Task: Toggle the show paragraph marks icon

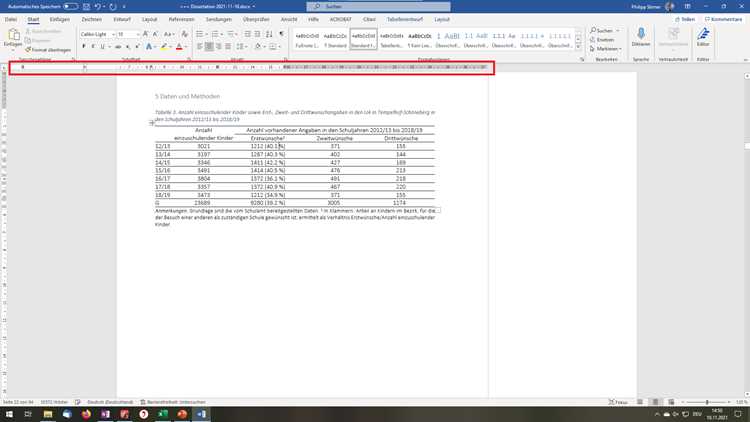Action: (281, 34)
